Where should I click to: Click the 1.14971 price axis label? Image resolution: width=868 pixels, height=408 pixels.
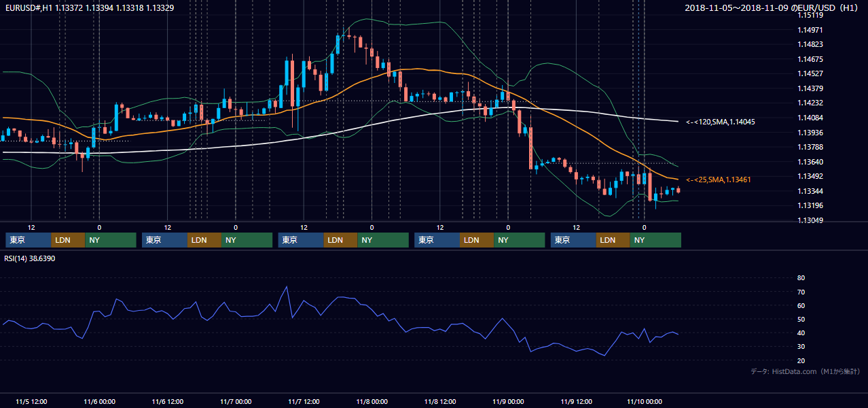pyautogui.click(x=810, y=30)
